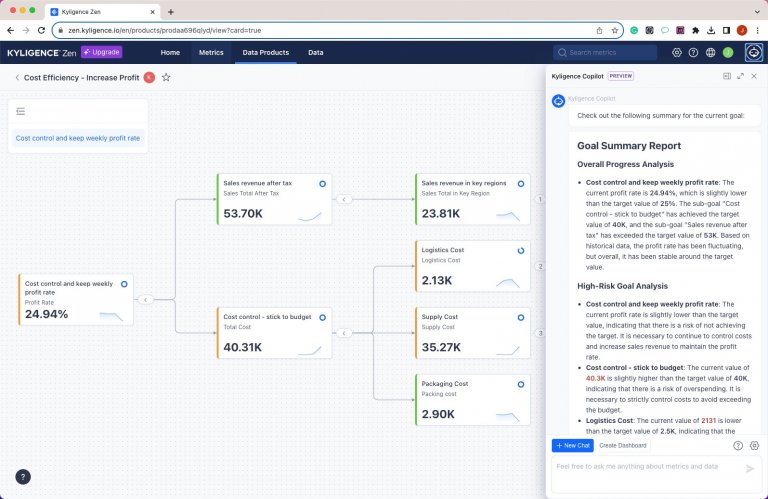Open a new browser tab
The width and height of the screenshot is (768, 499).
170,12
